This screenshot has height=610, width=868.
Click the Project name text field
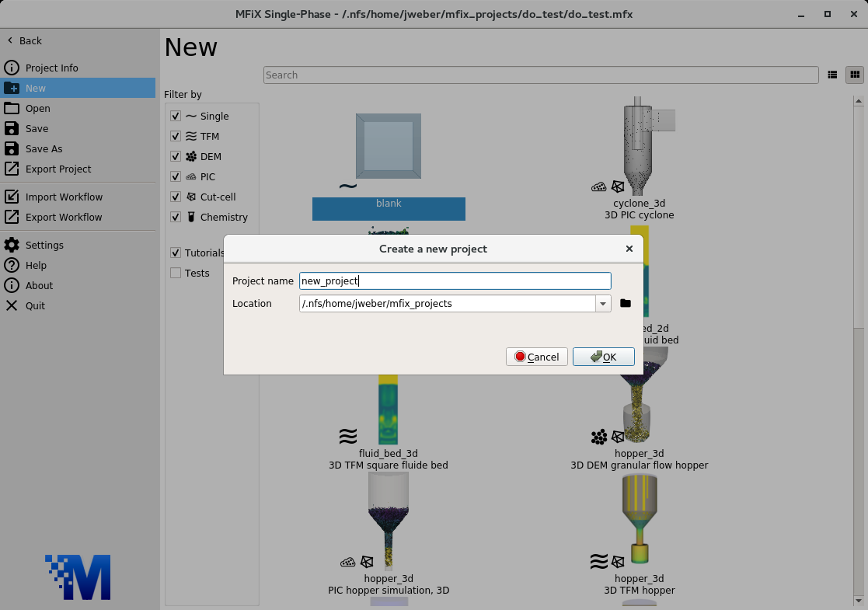click(x=455, y=281)
